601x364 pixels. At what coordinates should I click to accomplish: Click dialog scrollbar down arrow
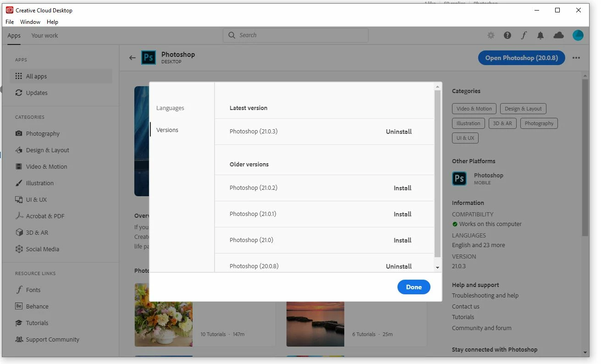click(437, 268)
